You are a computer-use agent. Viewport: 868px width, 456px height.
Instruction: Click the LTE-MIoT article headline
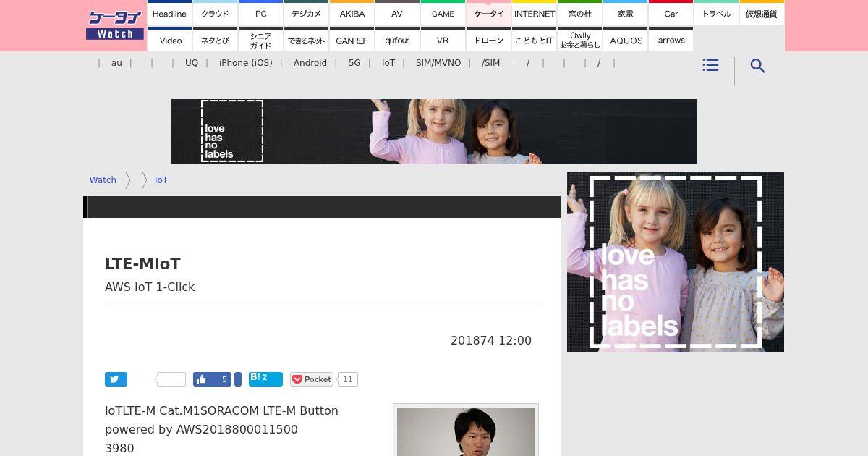point(142,264)
